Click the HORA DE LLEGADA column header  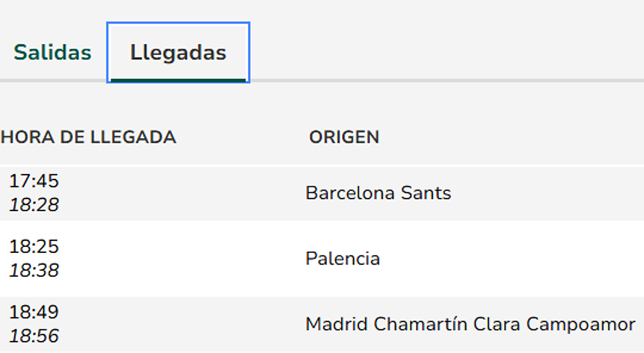point(89,137)
